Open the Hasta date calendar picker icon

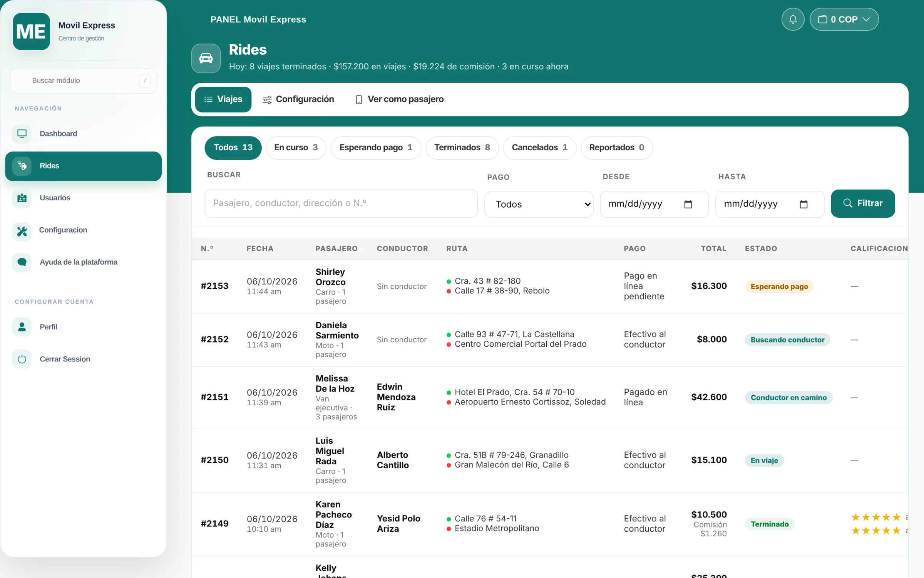coord(803,204)
